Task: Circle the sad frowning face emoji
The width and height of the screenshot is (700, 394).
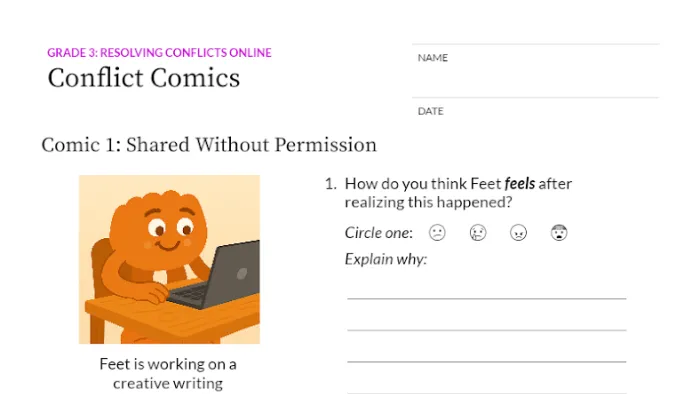Action: click(437, 232)
